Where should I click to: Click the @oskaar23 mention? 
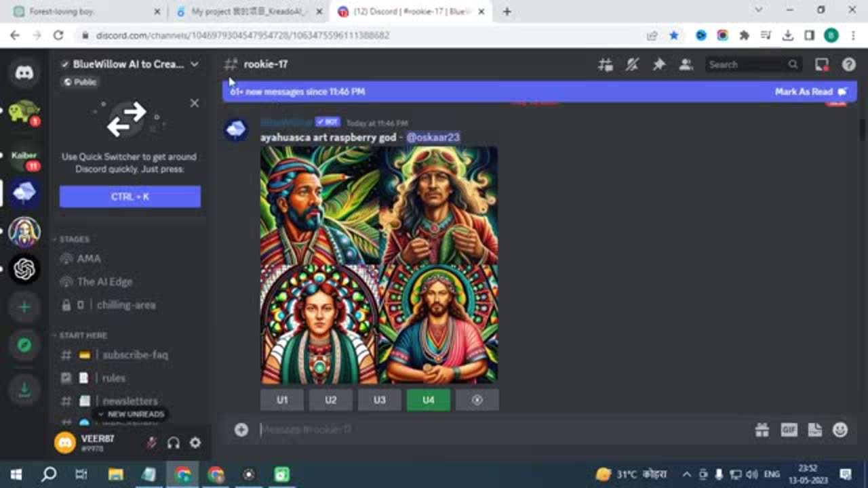click(x=433, y=137)
